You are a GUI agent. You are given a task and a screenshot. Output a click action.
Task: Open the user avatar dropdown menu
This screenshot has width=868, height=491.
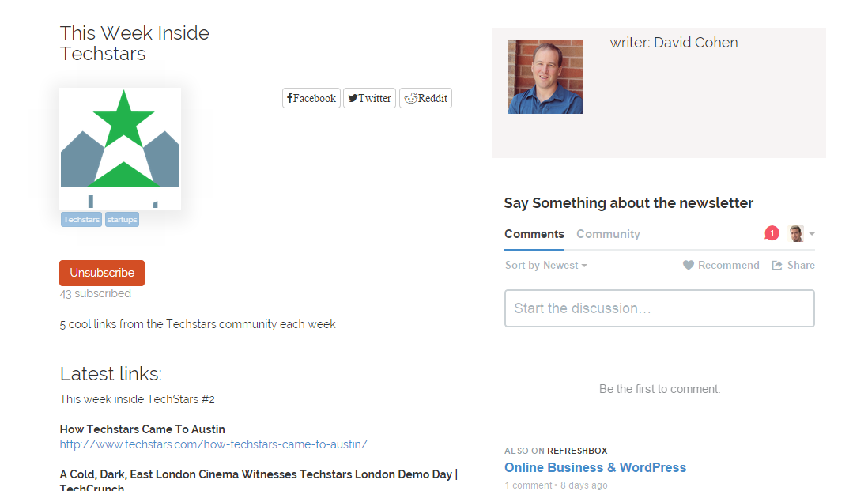click(802, 234)
